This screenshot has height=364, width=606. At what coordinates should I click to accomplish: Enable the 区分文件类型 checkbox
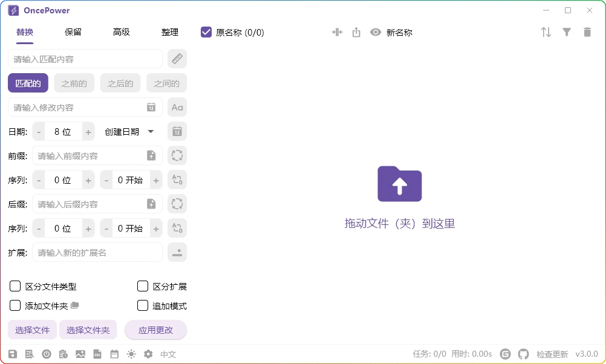pyautogui.click(x=15, y=286)
